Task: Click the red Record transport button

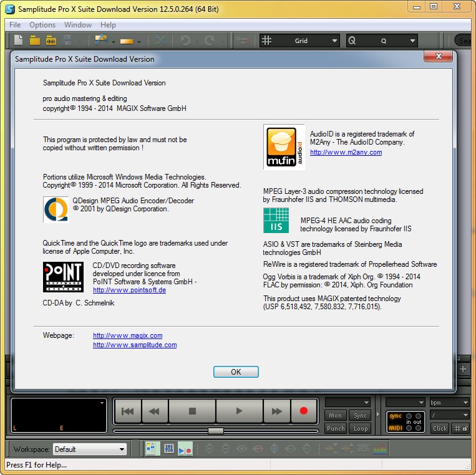Action: pyautogui.click(x=304, y=411)
